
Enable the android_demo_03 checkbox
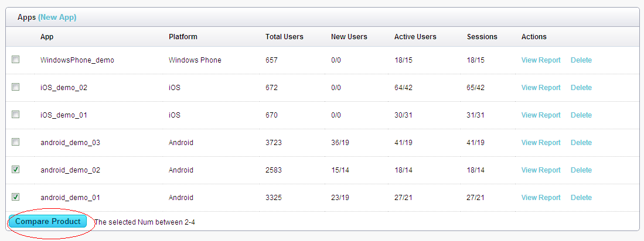click(x=16, y=142)
